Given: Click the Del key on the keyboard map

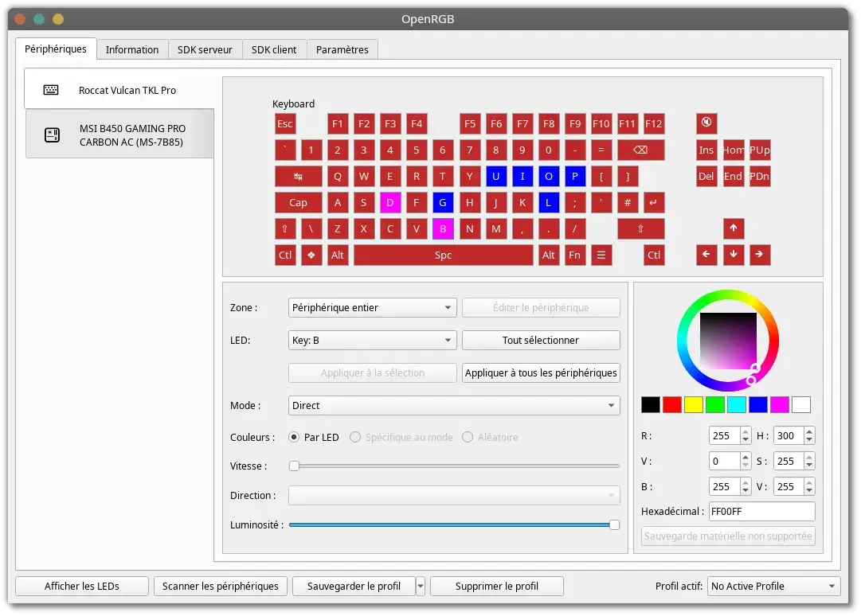Looking at the screenshot, I should (706, 176).
